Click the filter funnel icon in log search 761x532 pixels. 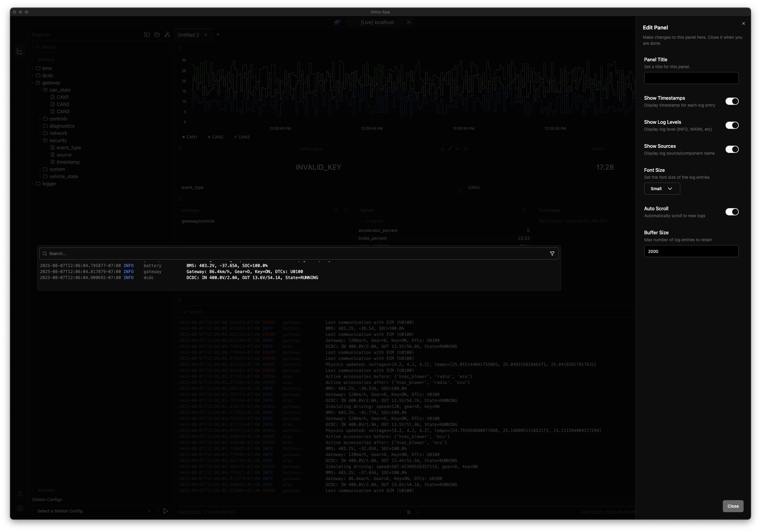tap(552, 254)
